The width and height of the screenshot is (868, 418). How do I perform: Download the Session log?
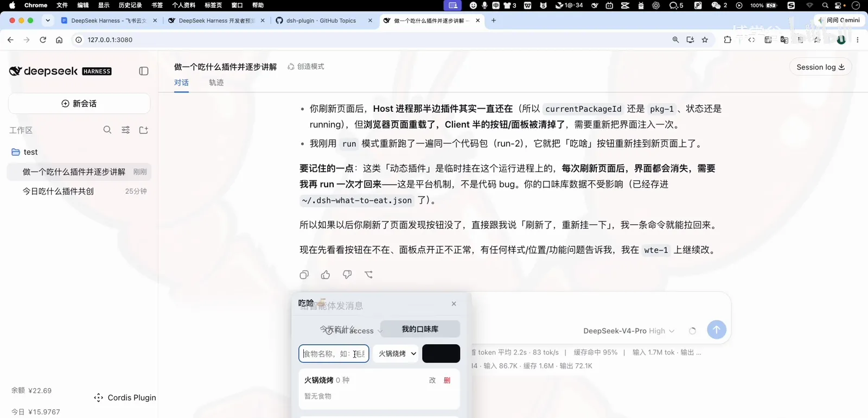point(820,67)
